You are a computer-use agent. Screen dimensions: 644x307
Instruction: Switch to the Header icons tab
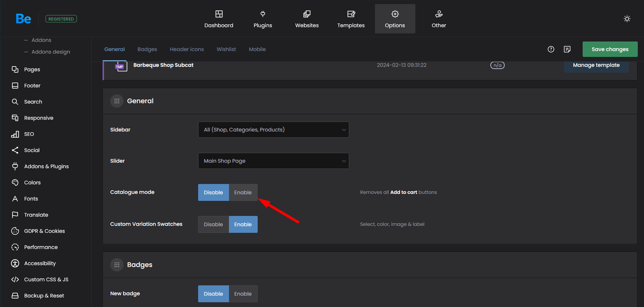click(187, 49)
